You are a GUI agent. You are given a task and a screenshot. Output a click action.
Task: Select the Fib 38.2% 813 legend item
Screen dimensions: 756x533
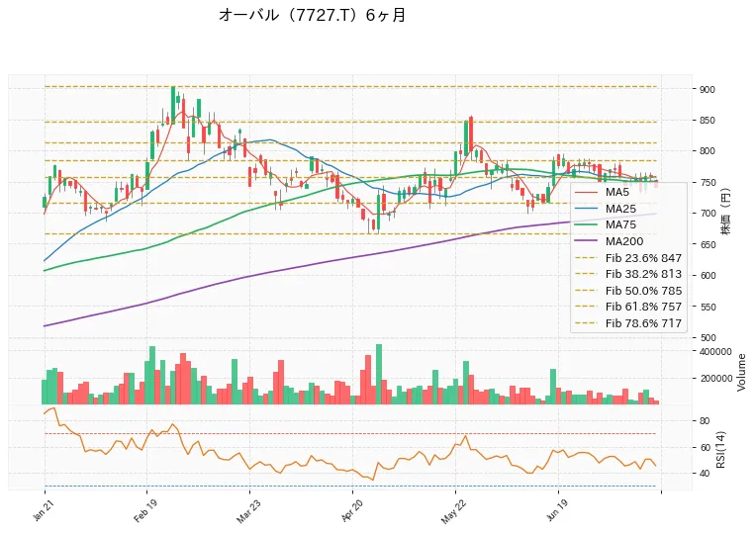click(628, 274)
